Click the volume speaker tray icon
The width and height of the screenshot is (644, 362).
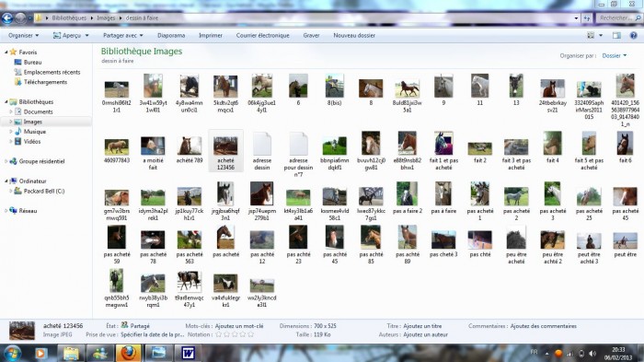tap(592, 354)
